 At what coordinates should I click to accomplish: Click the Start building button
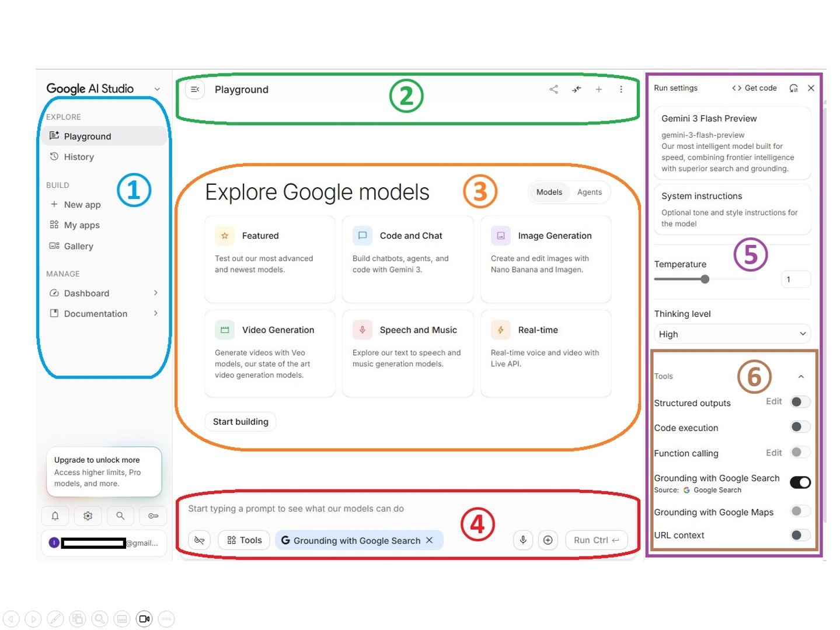(241, 421)
